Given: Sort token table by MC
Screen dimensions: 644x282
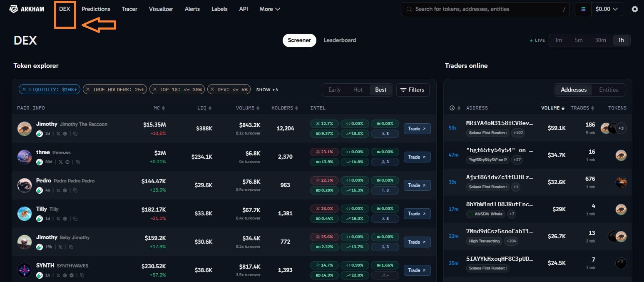Looking at the screenshot, I should tap(159, 108).
